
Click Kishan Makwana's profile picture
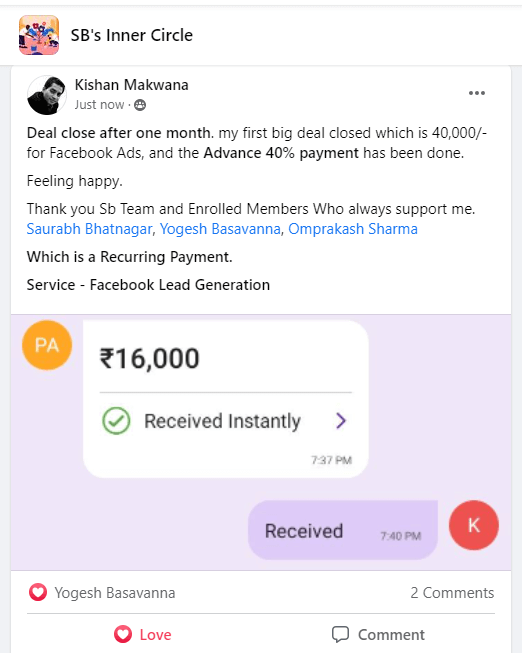coord(47,95)
